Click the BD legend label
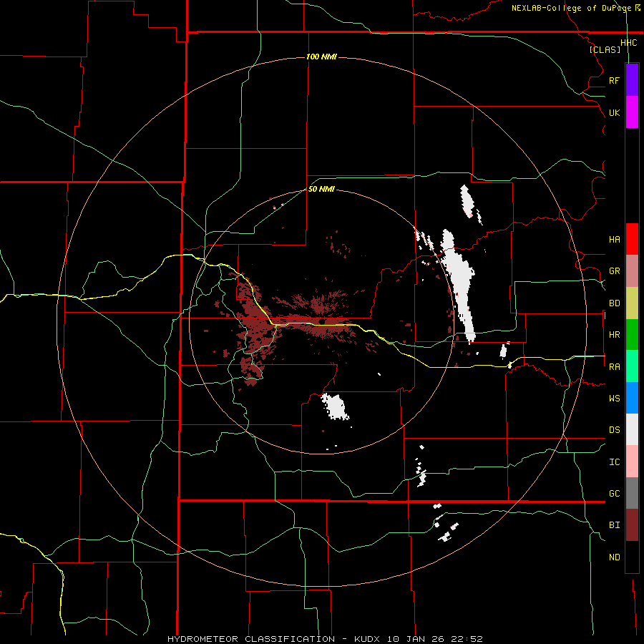The height and width of the screenshot is (644, 644). (614, 303)
